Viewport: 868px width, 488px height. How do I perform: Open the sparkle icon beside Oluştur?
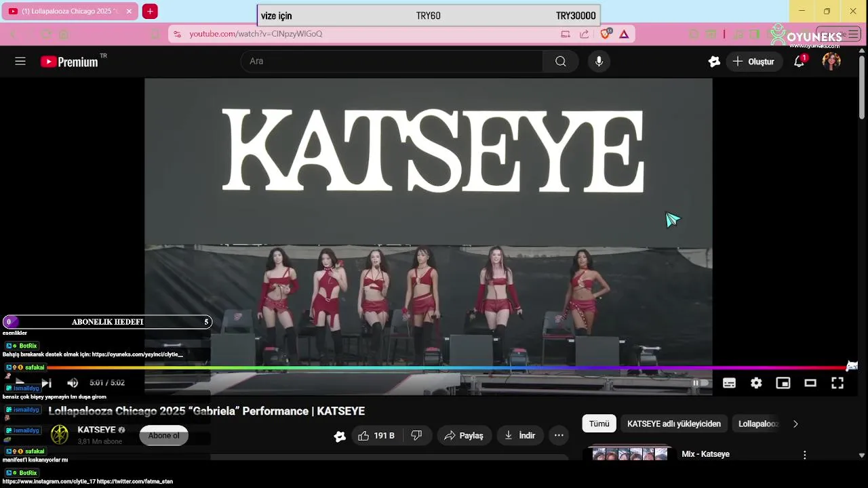(x=714, y=62)
